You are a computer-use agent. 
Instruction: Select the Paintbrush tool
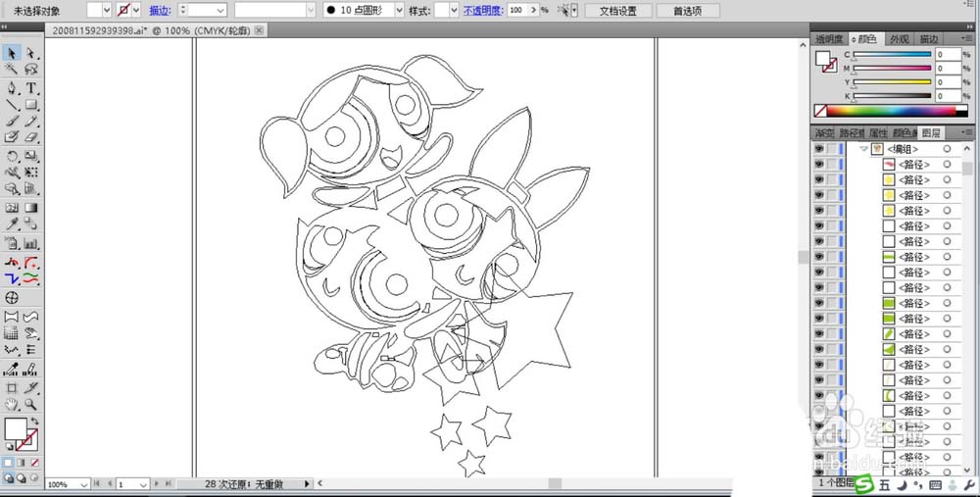(11, 121)
